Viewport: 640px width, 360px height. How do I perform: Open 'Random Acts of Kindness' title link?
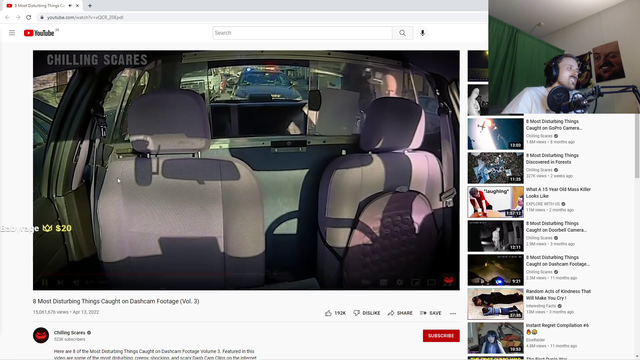(558, 295)
